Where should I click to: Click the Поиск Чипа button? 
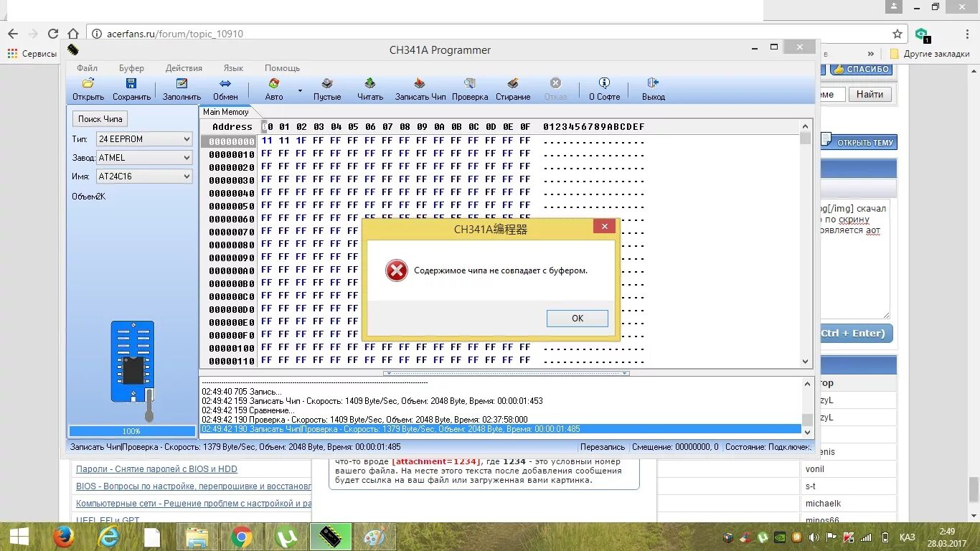tap(100, 119)
